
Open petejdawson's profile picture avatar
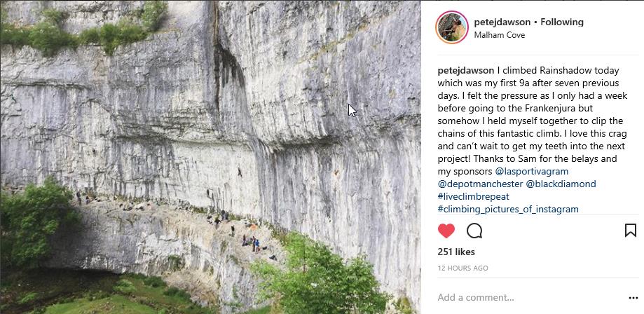(451, 27)
